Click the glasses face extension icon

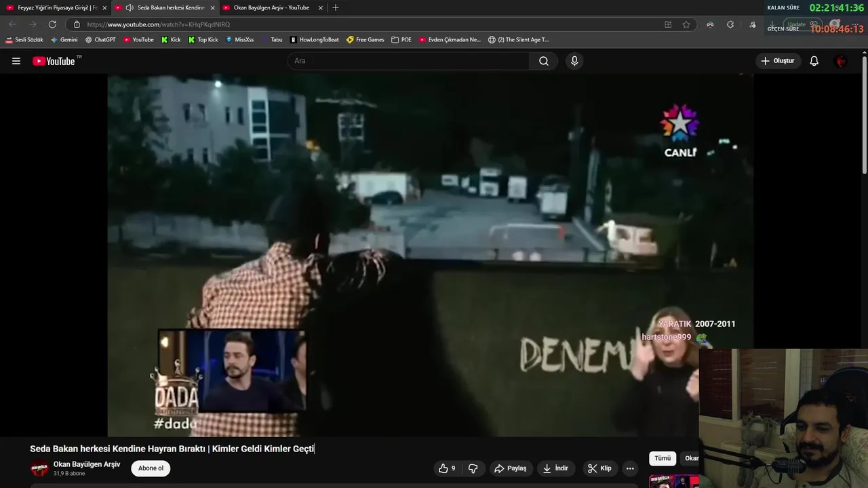pyautogui.click(x=710, y=24)
